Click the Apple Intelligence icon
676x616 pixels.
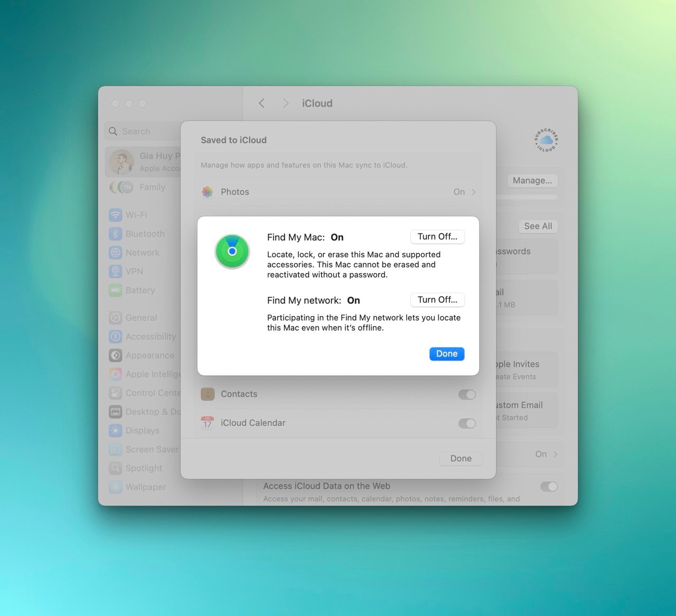[115, 374]
